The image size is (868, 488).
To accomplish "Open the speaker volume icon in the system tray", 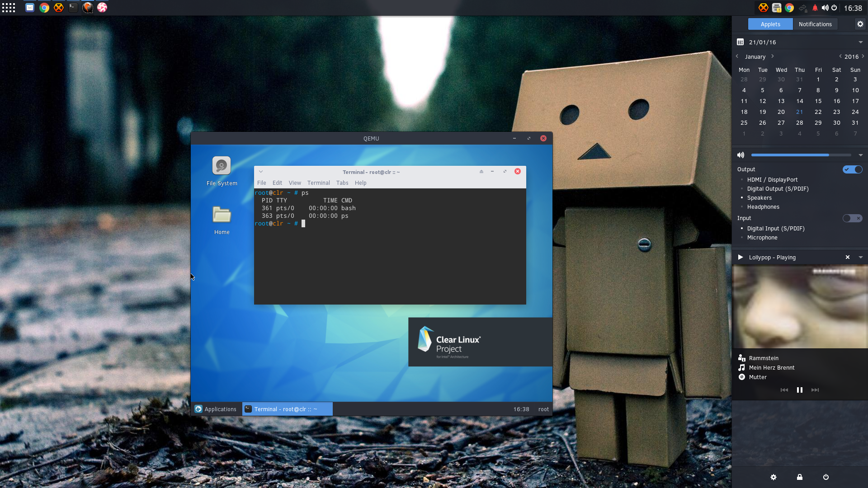I will 825,8.
